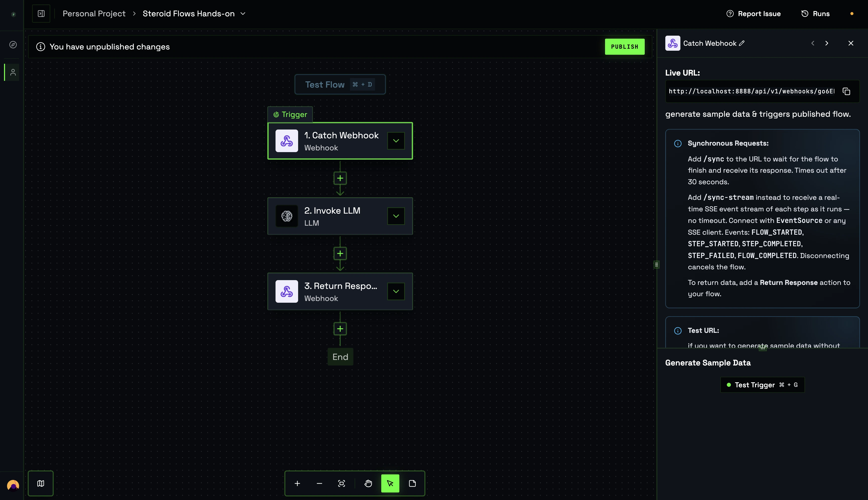Open the Return Response step dropdown
The height and width of the screenshot is (500, 868).
396,291
